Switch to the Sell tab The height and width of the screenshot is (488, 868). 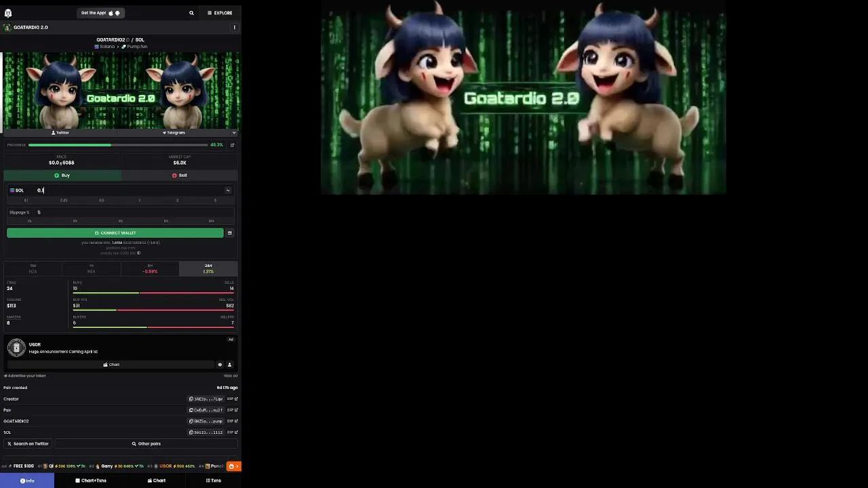click(180, 176)
